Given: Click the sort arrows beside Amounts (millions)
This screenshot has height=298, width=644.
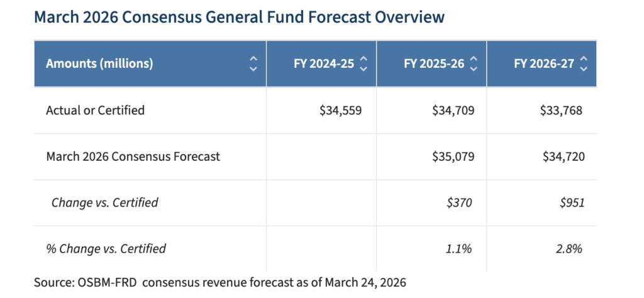Looking at the screenshot, I should tap(253, 63).
